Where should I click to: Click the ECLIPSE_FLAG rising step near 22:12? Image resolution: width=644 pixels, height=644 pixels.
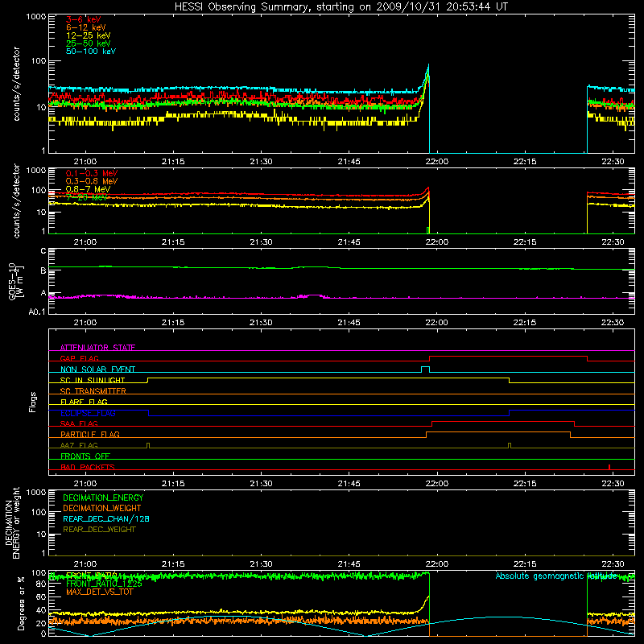pyautogui.click(x=510, y=413)
